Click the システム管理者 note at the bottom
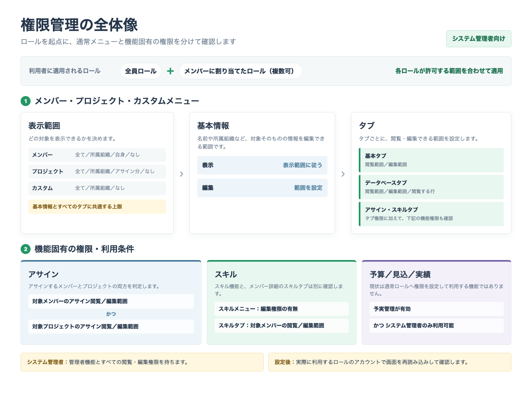The width and height of the screenshot is (532, 399). click(x=142, y=362)
